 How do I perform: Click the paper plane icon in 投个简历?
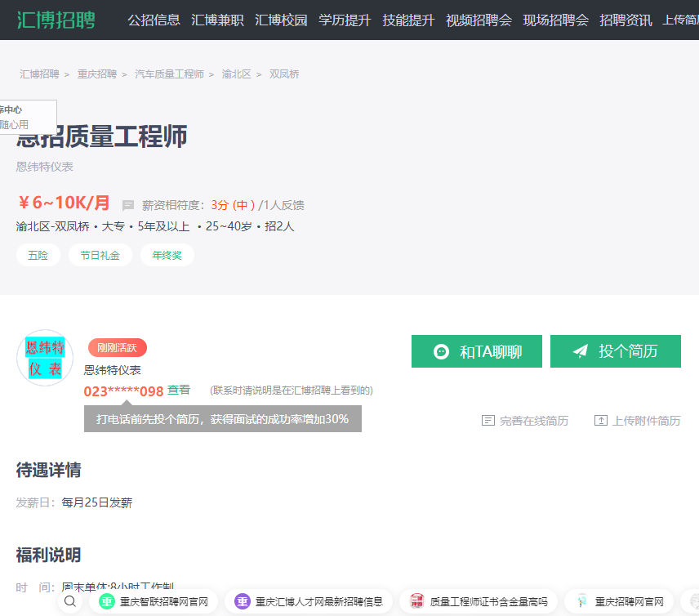click(581, 351)
